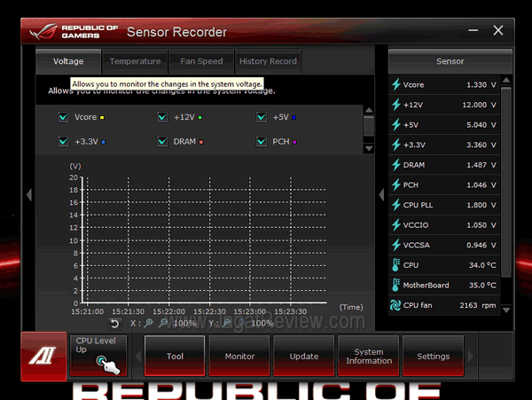Click the checkbox list scroll down arrow

[x=369, y=148]
